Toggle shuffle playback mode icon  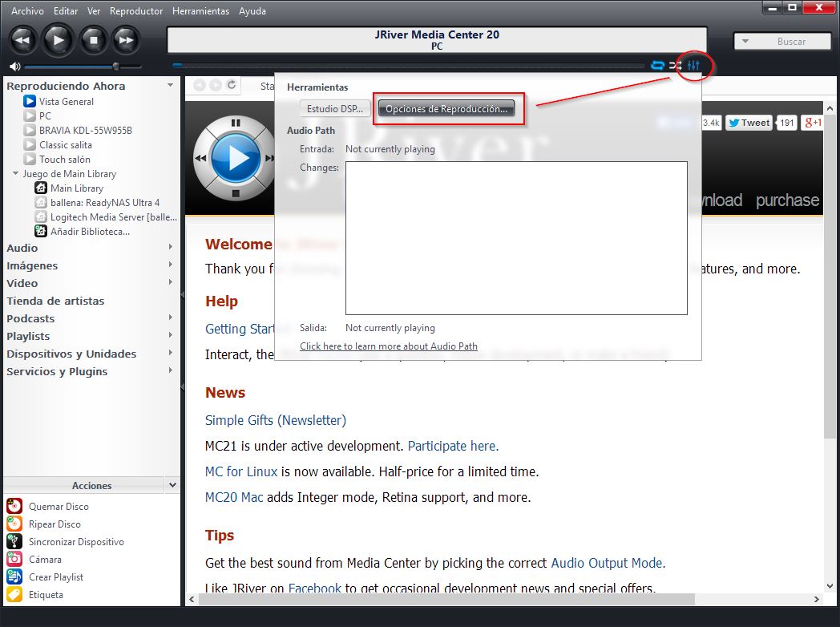pyautogui.click(x=676, y=65)
